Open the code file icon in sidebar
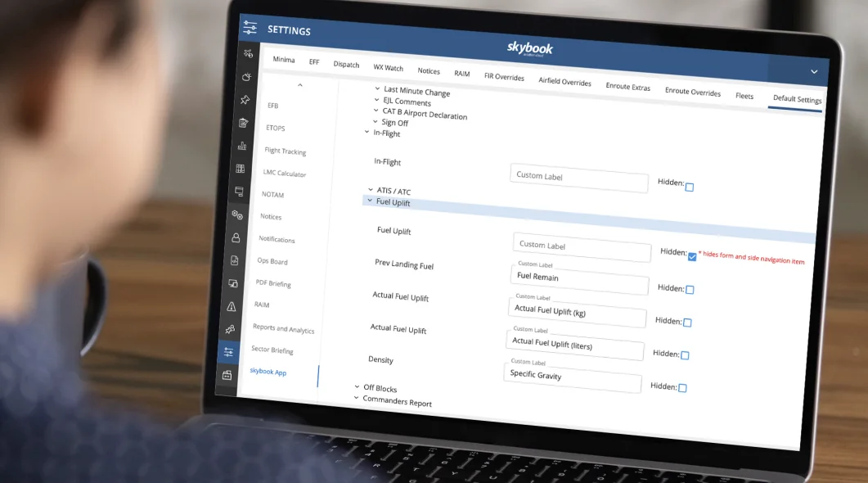This screenshot has height=483, width=868. tap(235, 260)
